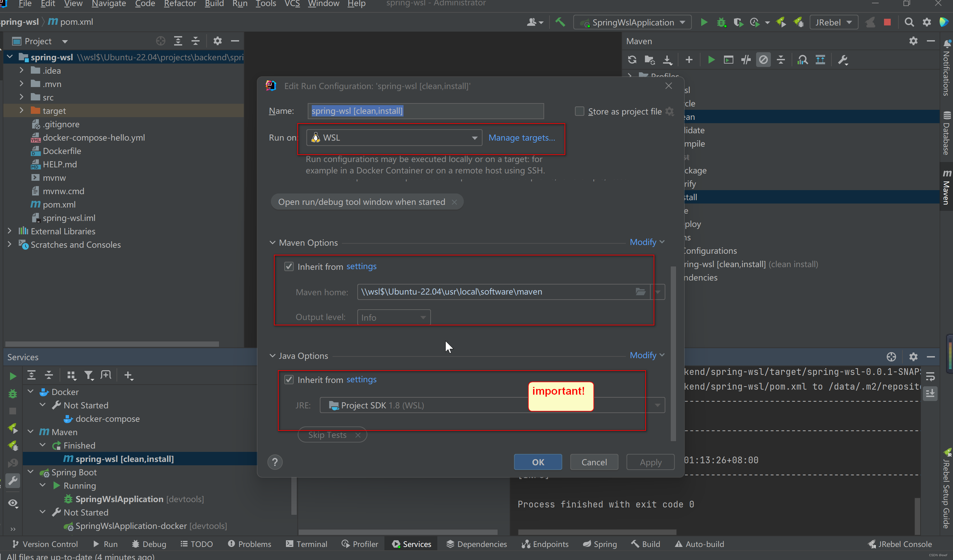The height and width of the screenshot is (560, 953).
Task: Toggle Store as project file checkbox
Action: tap(579, 111)
